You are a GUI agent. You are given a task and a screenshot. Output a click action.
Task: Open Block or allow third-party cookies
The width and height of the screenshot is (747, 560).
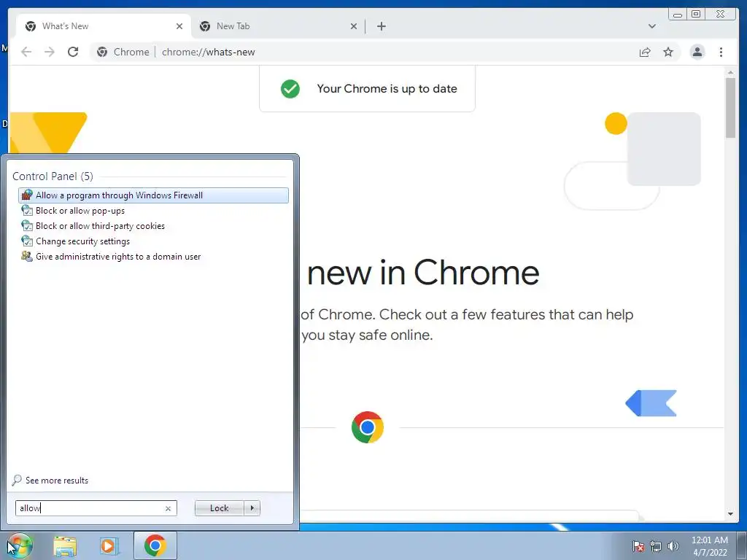click(x=153, y=226)
